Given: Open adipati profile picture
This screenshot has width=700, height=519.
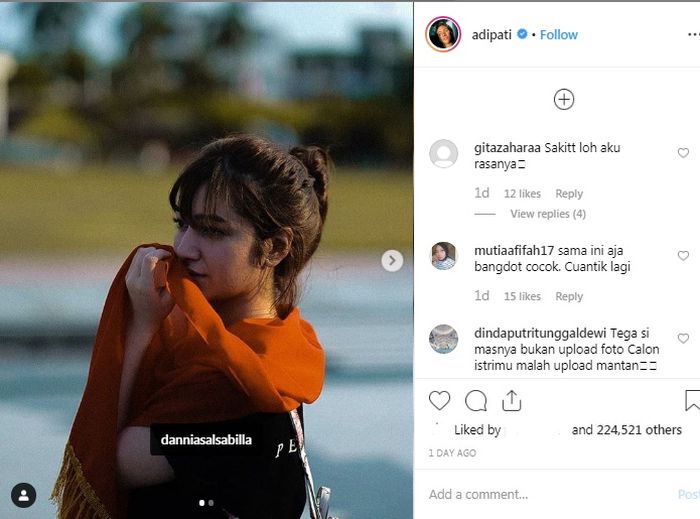Looking at the screenshot, I should (443, 34).
